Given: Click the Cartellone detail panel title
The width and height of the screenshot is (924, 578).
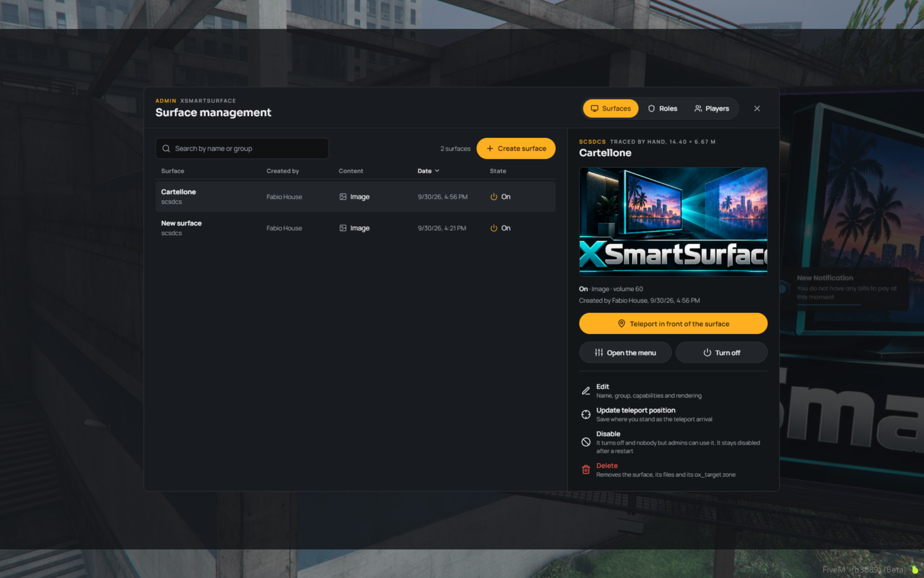Looking at the screenshot, I should click(605, 153).
